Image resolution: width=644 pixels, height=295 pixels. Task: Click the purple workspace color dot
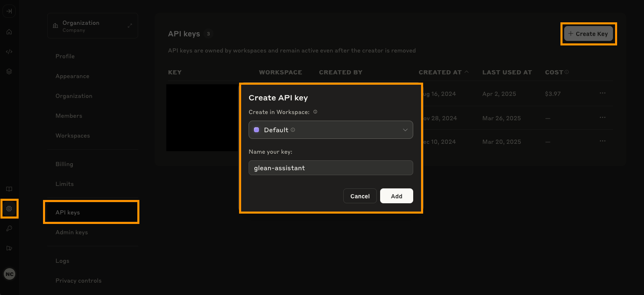[x=256, y=129]
